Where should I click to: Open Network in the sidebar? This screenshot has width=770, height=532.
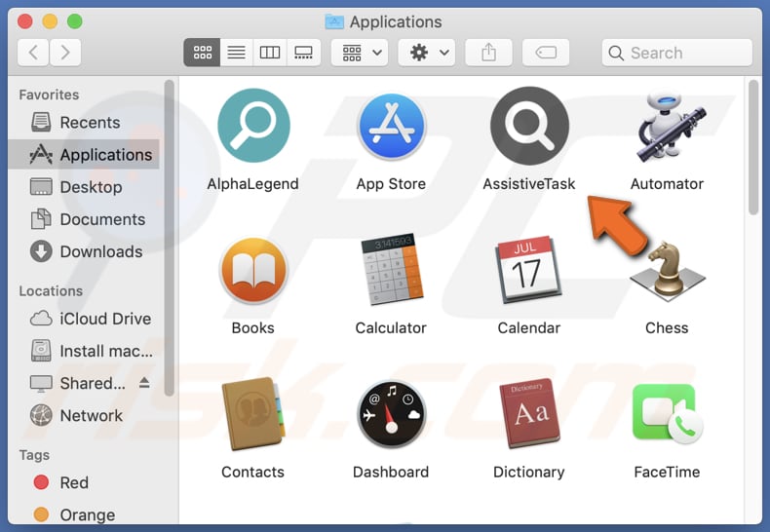84,416
